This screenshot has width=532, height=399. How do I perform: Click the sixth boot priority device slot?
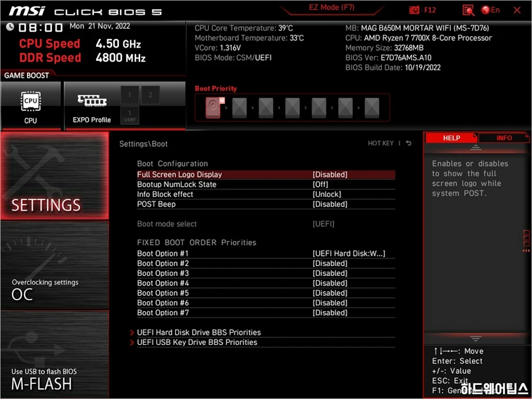click(x=345, y=108)
